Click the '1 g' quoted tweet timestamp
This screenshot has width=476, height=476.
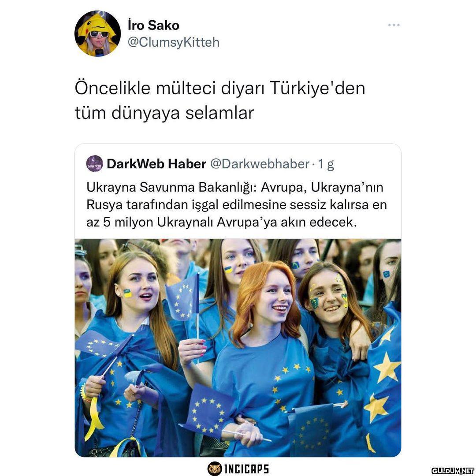tap(326, 164)
